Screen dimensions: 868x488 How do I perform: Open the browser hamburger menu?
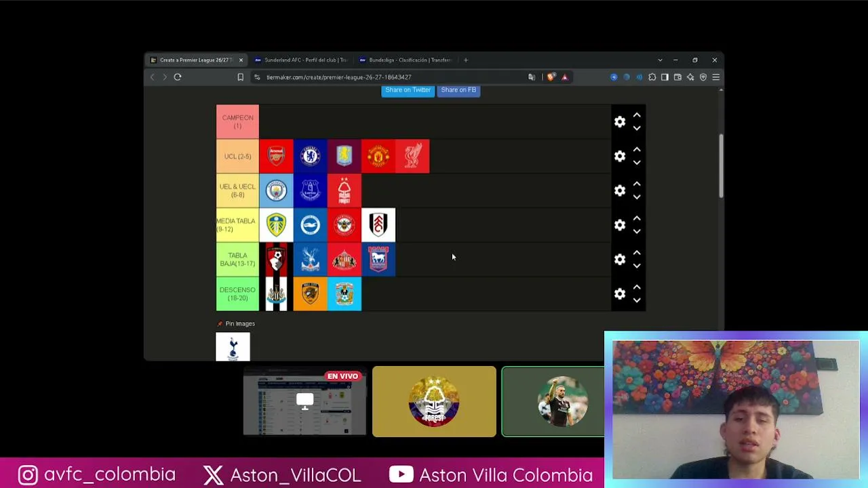coord(715,77)
